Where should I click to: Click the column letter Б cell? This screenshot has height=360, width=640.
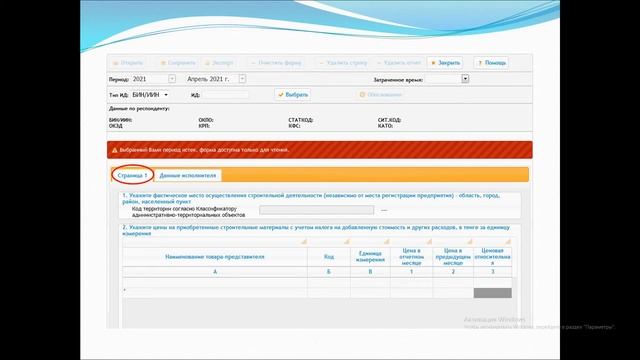[x=329, y=272]
